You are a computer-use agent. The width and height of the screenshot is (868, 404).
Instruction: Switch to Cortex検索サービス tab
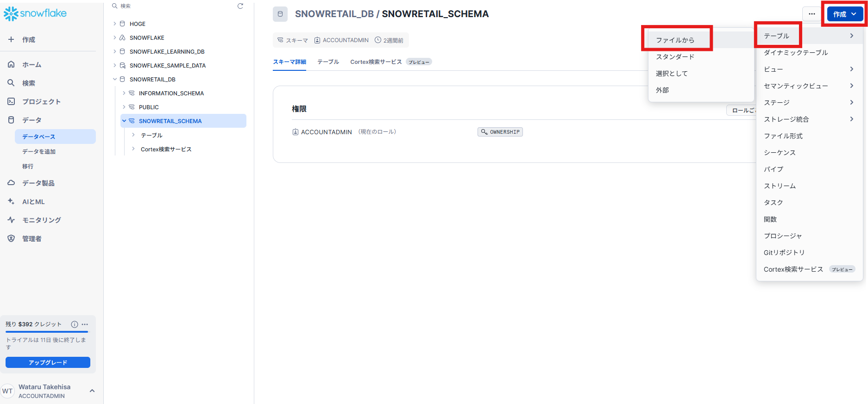coord(391,62)
